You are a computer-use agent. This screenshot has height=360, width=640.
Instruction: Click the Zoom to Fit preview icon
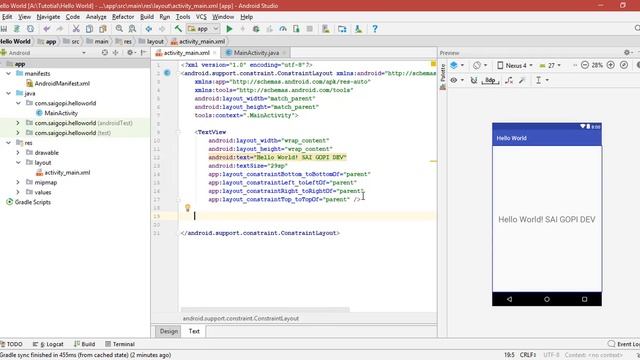tap(624, 65)
